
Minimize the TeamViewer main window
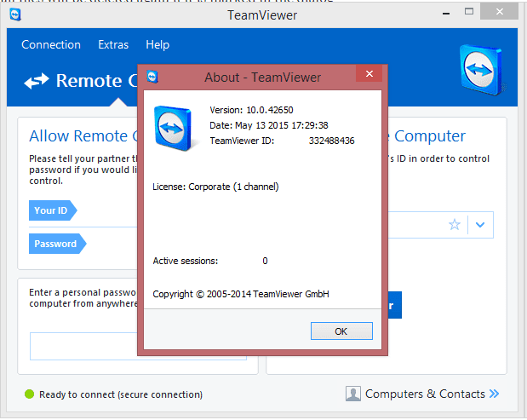pos(446,14)
